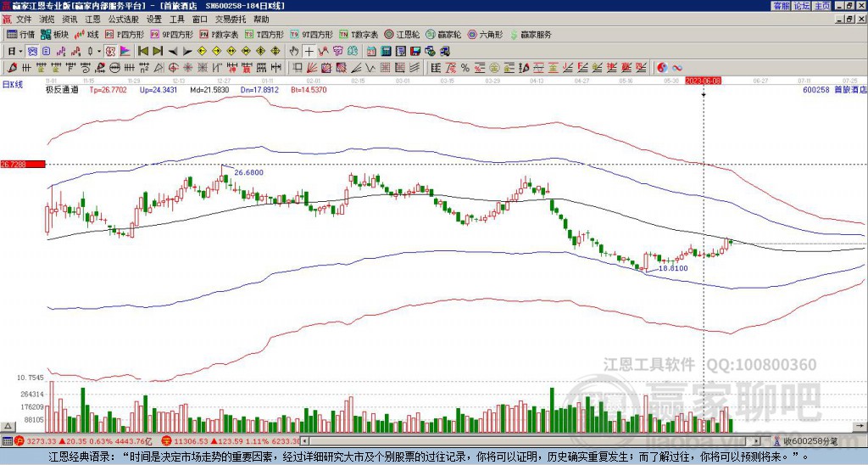Jump to the first bar with the green left-end arrow
Viewport: 868px width, 465px height.
coord(142,51)
